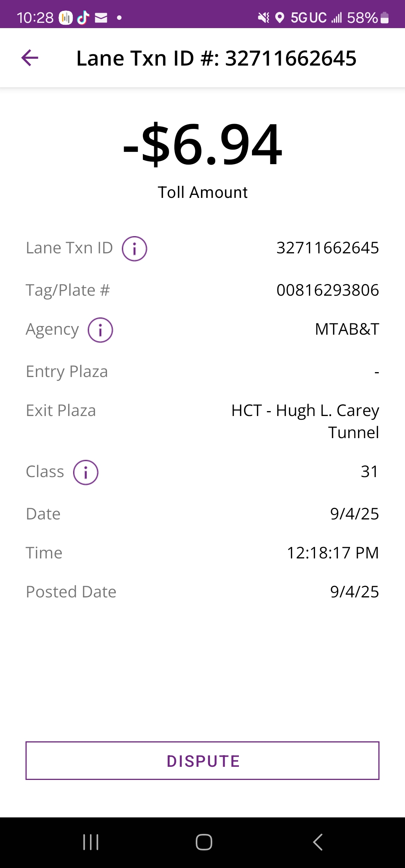Tap the 12:18:17 PM time value
This screenshot has height=868, width=405.
click(x=333, y=553)
